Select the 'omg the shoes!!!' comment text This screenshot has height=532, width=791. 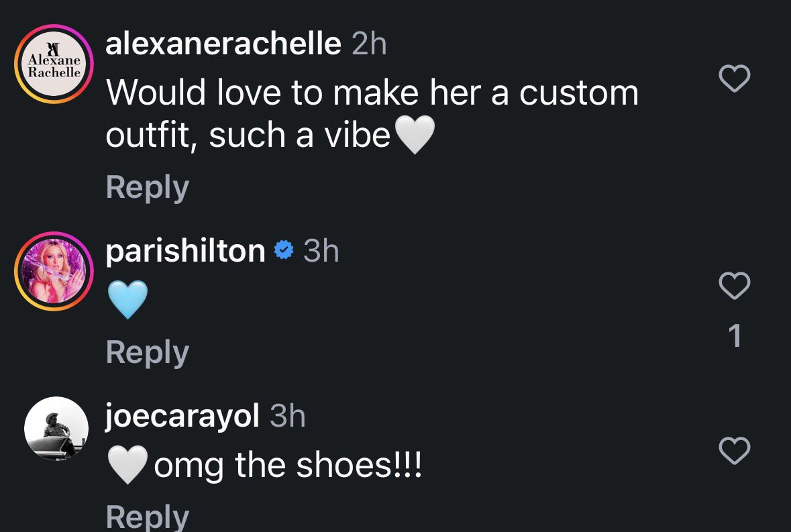288,465
